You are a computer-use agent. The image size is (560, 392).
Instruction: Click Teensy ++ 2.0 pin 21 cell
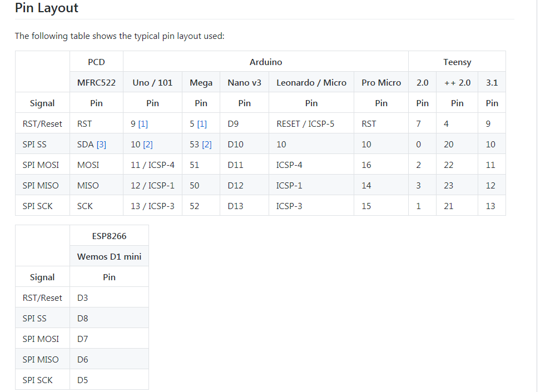pos(457,206)
